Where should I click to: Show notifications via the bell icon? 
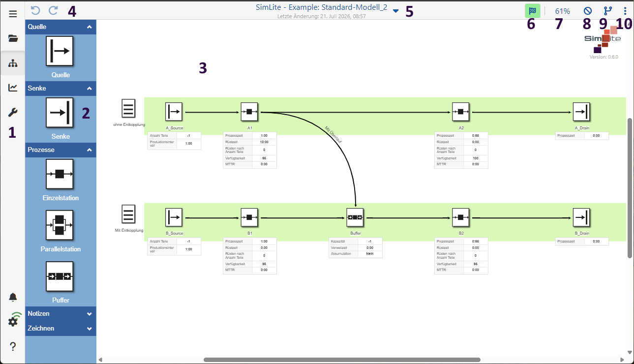(x=13, y=297)
